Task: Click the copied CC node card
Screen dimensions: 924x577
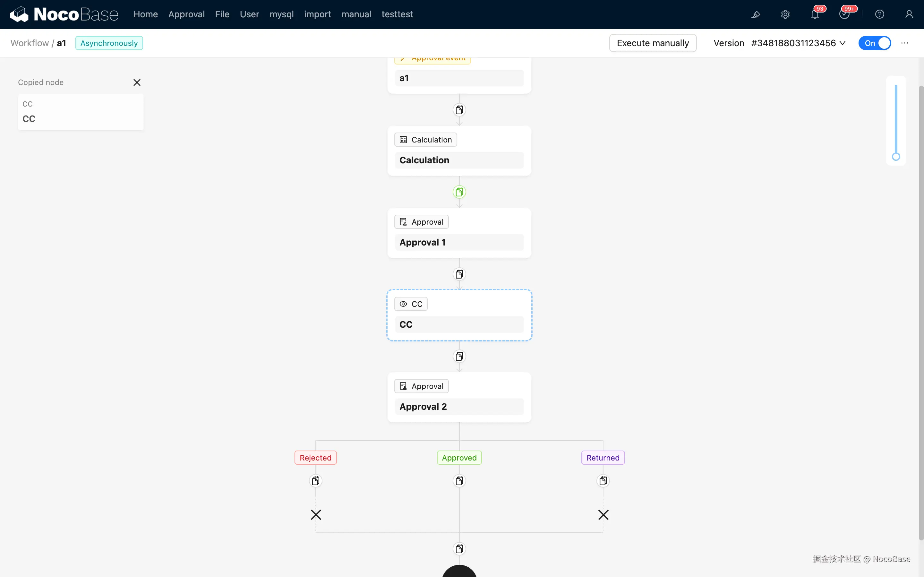Action: tap(81, 112)
